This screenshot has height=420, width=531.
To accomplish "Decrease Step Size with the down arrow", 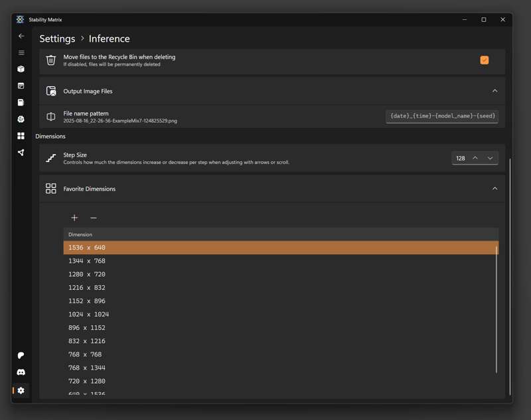I will [490, 158].
